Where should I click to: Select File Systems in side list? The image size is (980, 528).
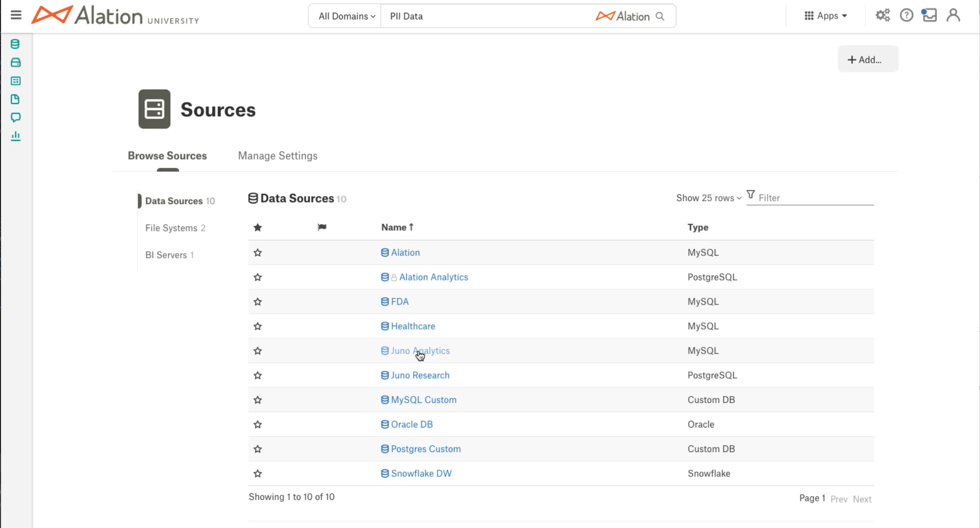[175, 228]
